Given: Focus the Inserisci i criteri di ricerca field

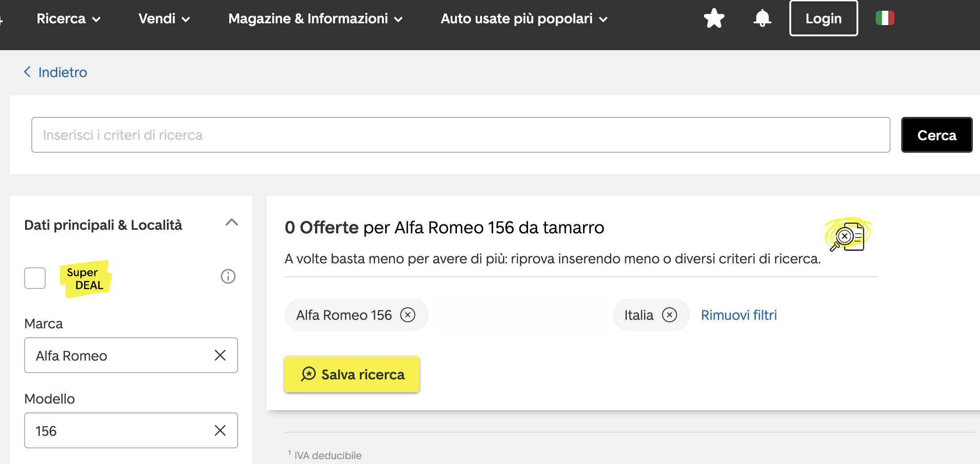Looking at the screenshot, I should click(460, 135).
